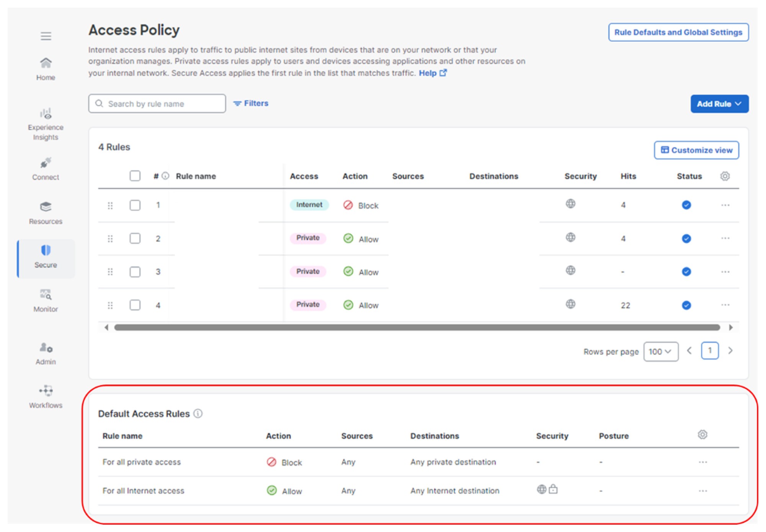The width and height of the screenshot is (766, 532).
Task: Select page 1 in pagination
Action: (x=710, y=351)
